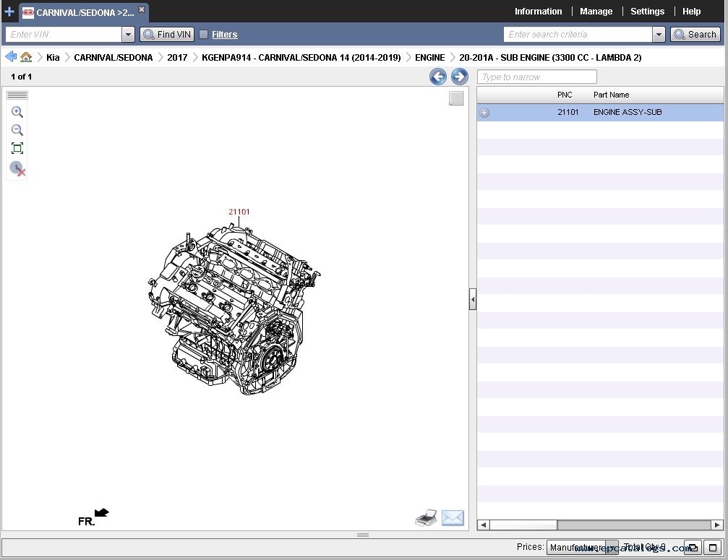Viewport: 728px width, 560px height.
Task: Click the Find VIN button
Action: [x=167, y=35]
